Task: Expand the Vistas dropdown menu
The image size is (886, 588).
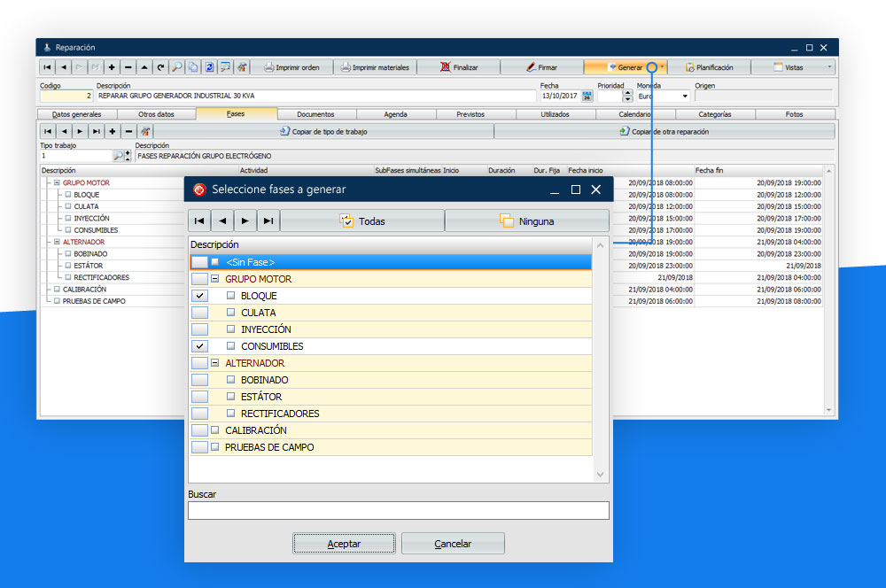Action: (x=828, y=67)
